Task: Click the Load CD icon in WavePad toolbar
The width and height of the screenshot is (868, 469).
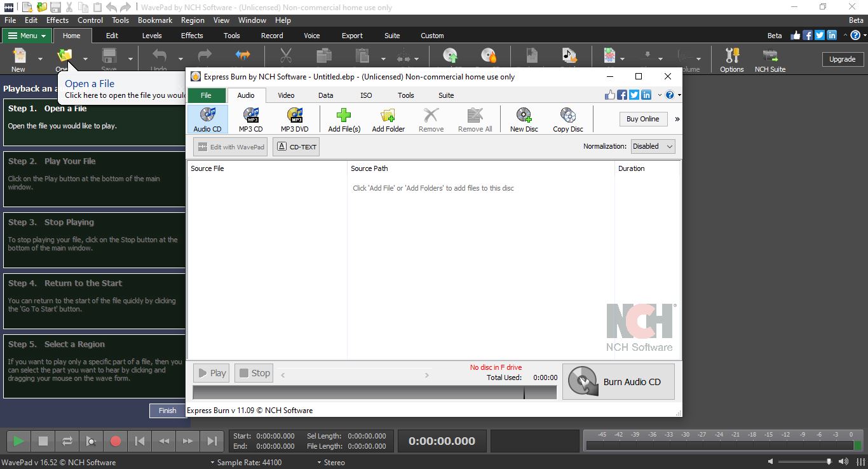Action: click(x=451, y=56)
